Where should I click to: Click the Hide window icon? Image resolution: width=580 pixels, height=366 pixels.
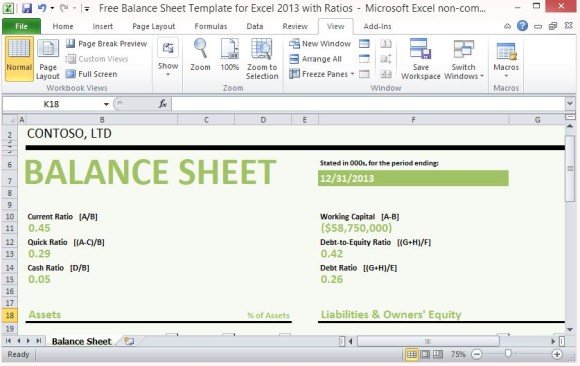[364, 59]
